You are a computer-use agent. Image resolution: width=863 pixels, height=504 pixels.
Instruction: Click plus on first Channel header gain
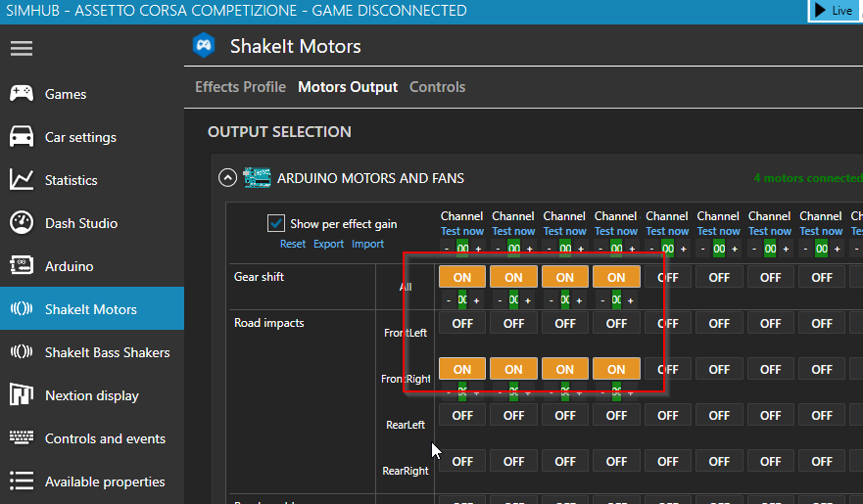pos(478,249)
